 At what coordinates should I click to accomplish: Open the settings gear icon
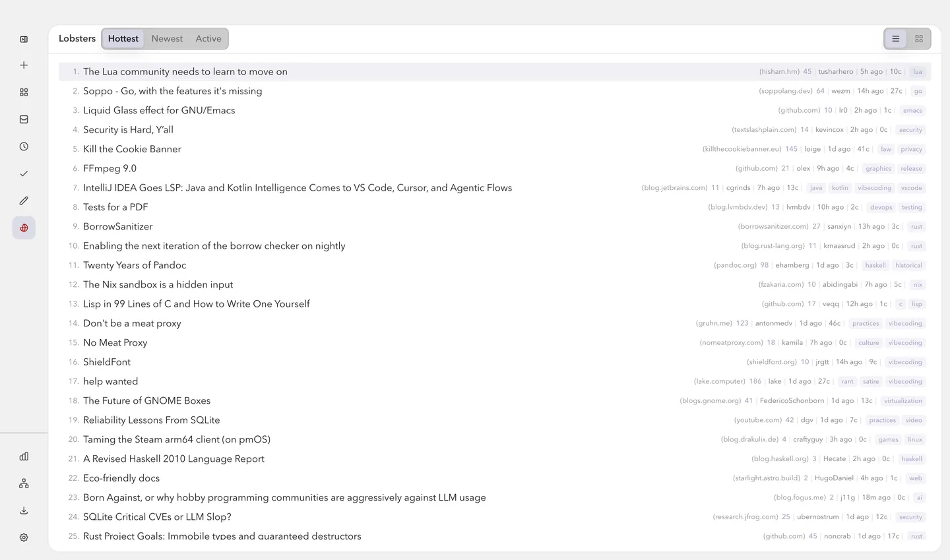[24, 538]
